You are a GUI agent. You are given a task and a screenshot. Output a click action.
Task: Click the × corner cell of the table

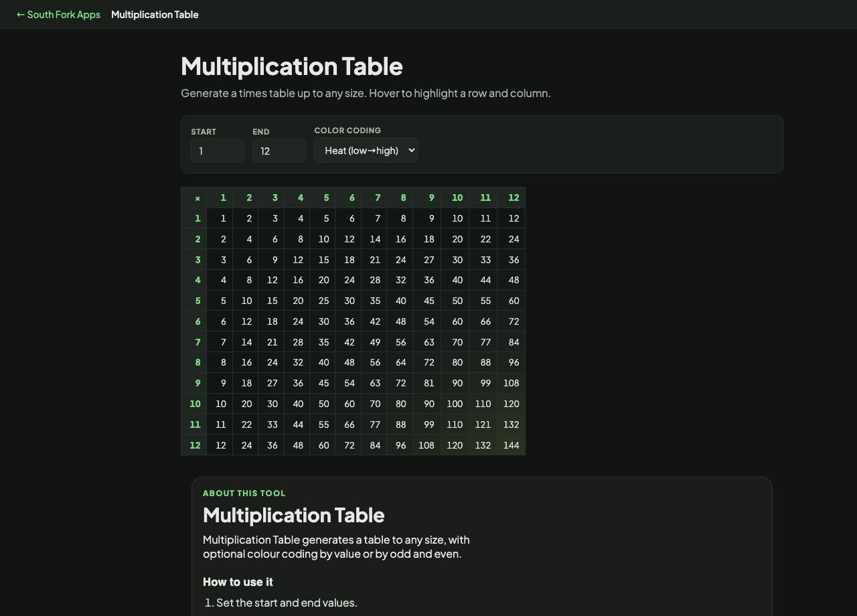tap(194, 198)
